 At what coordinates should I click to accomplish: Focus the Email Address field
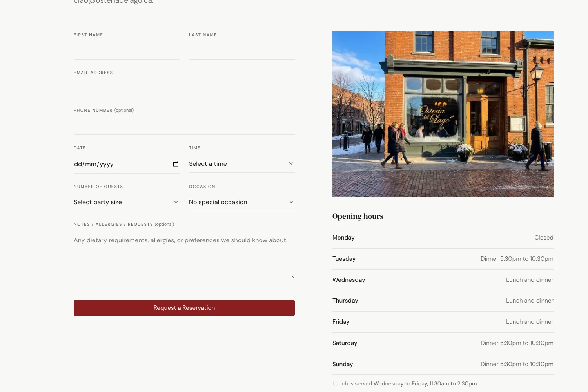[x=184, y=88]
